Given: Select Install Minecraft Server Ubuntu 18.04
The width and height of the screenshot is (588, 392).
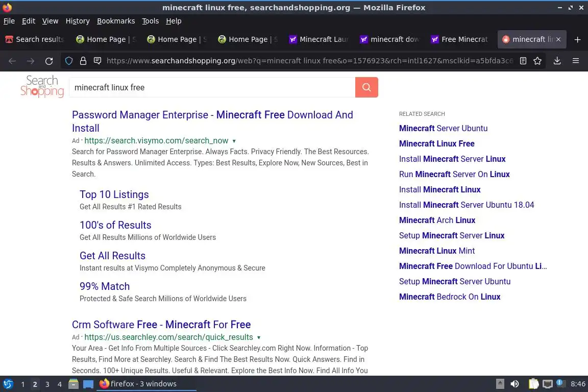Looking at the screenshot, I should (467, 205).
